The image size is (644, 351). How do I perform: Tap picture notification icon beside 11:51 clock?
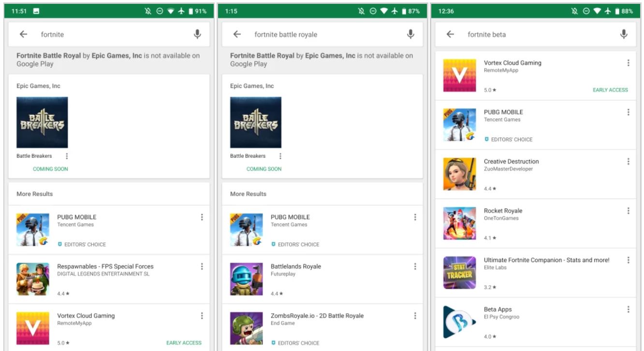[36, 11]
